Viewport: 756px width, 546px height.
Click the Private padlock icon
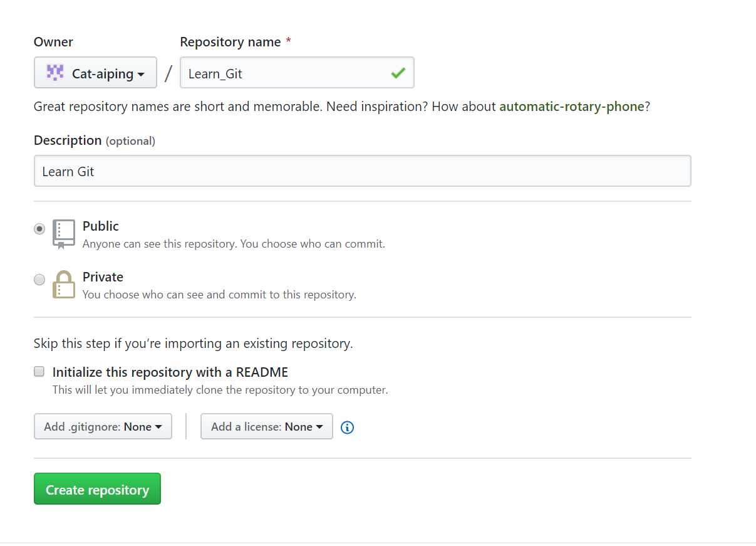coord(63,285)
